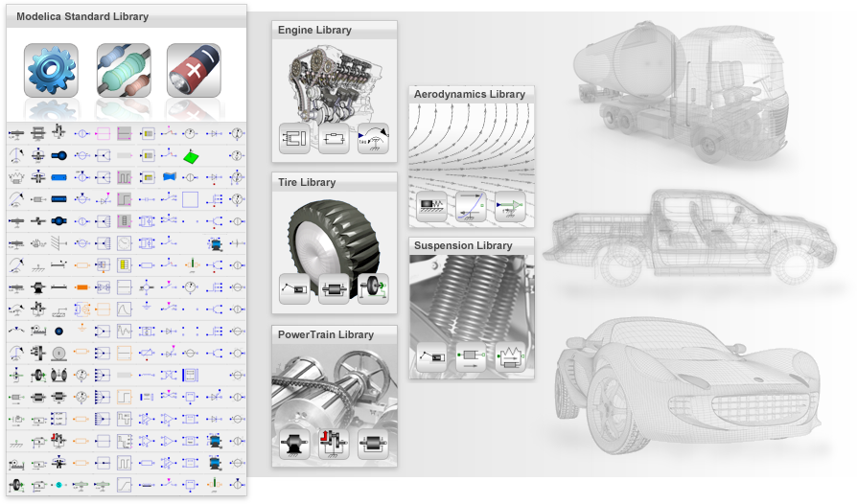This screenshot has height=504, width=857.
Task: Click the Aerodynamics Library heading
Action: 470,94
